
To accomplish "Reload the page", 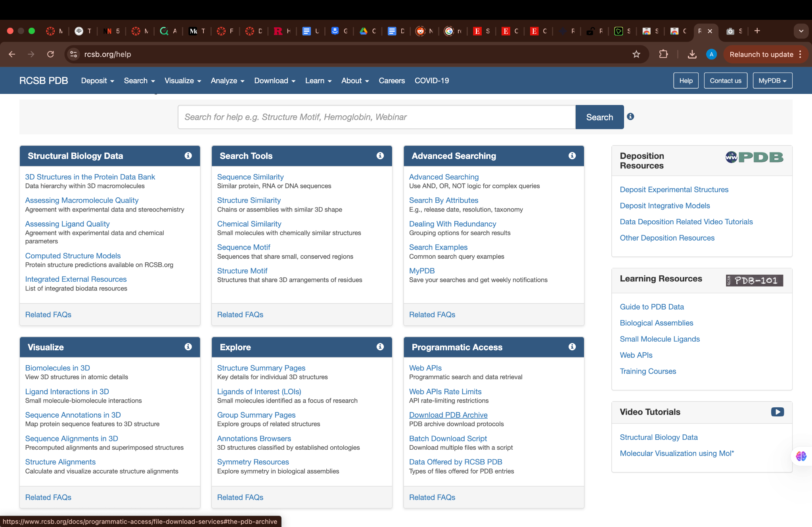I will point(51,54).
